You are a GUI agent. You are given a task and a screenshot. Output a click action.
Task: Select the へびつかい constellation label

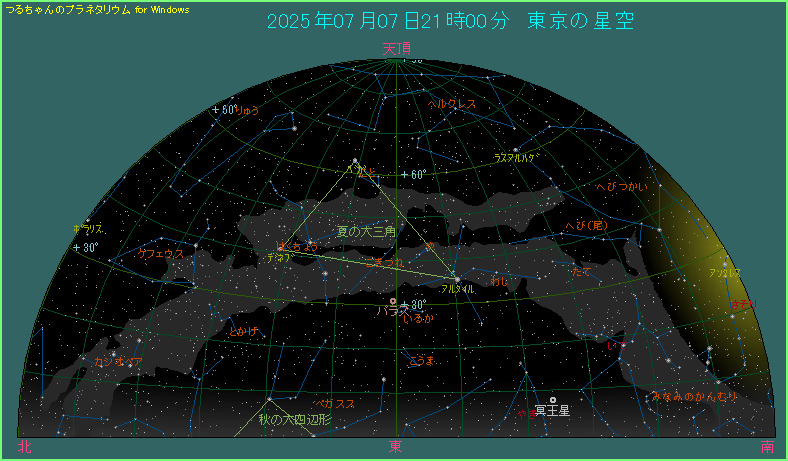(x=621, y=187)
